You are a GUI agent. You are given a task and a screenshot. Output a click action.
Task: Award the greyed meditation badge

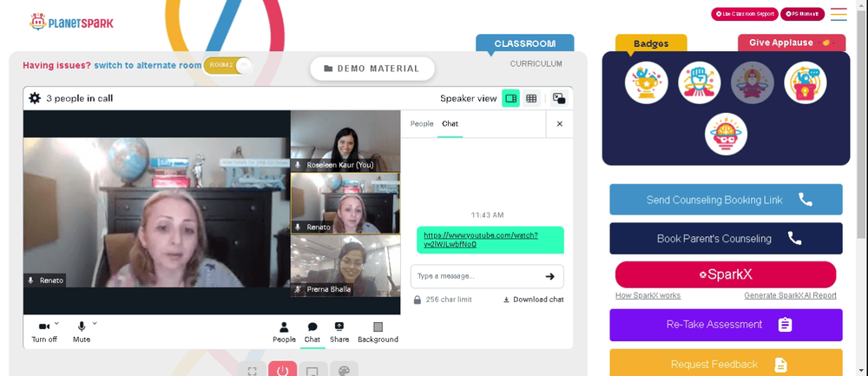tap(753, 82)
